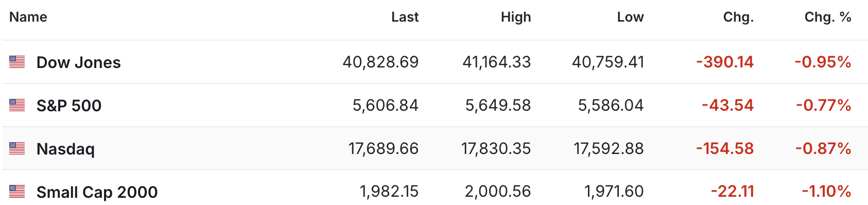Screen dimensions: 868x205
Task: Sort table by Chg. column header
Action: [x=738, y=17]
